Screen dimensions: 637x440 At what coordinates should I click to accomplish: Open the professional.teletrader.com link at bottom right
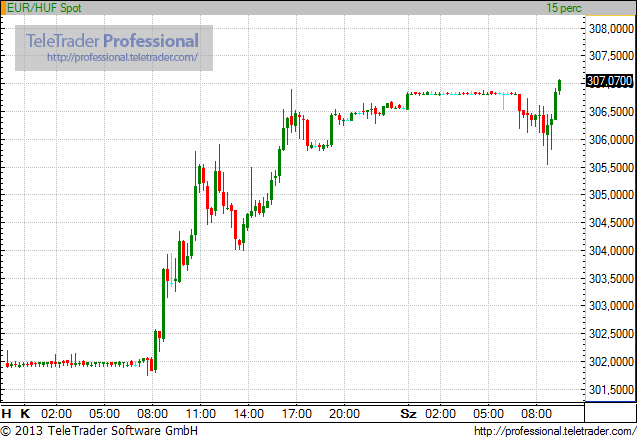tap(555, 431)
